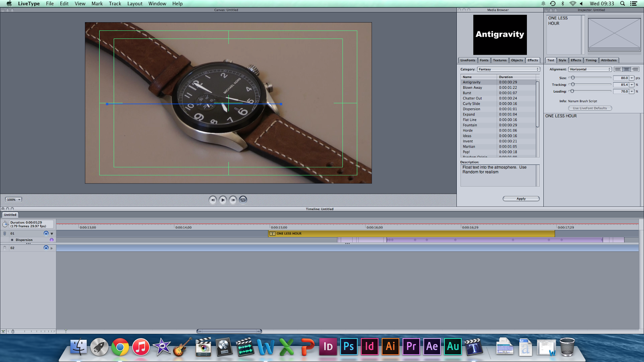The image size is (644, 362).
Task: Switch to the Objects tab
Action: tap(517, 60)
